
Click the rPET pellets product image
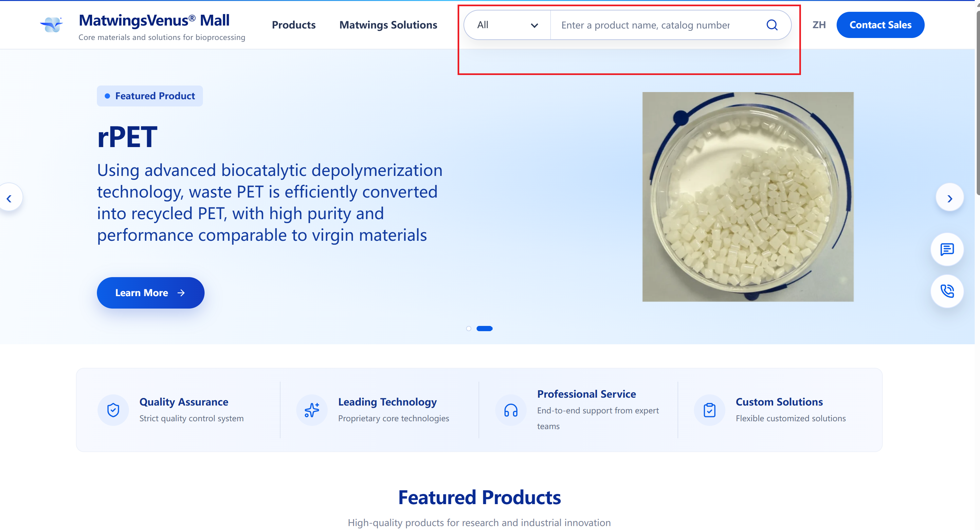(748, 197)
